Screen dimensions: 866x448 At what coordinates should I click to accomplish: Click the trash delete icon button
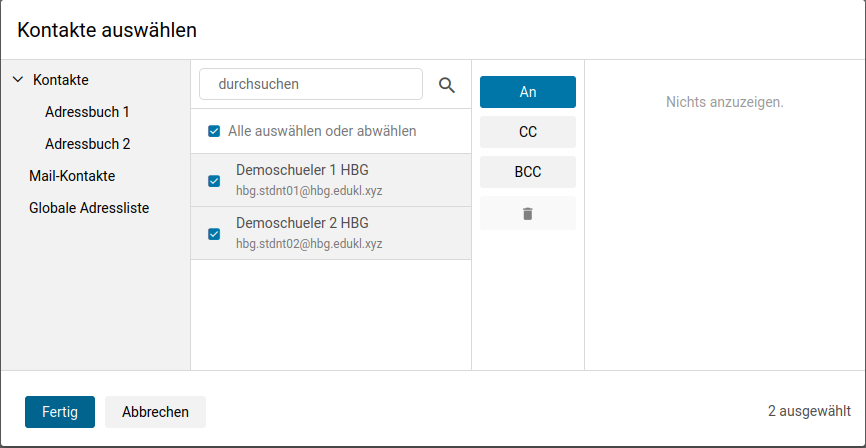(527, 213)
